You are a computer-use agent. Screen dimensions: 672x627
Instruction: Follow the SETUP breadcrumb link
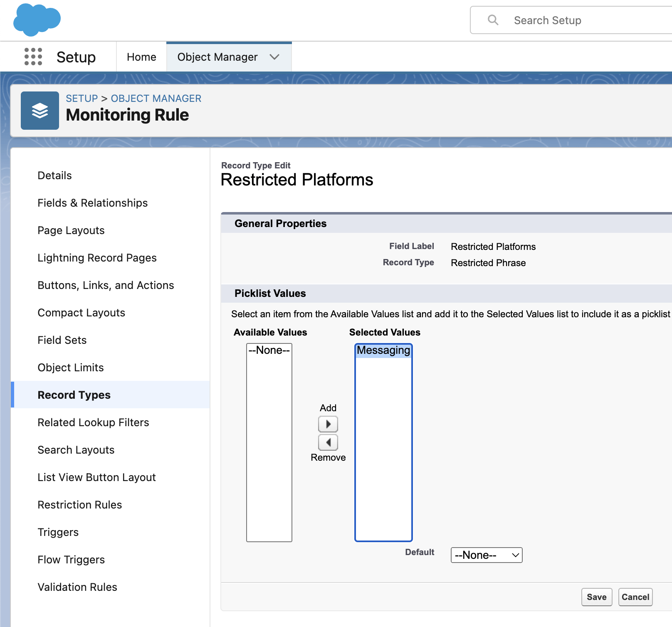(x=82, y=99)
